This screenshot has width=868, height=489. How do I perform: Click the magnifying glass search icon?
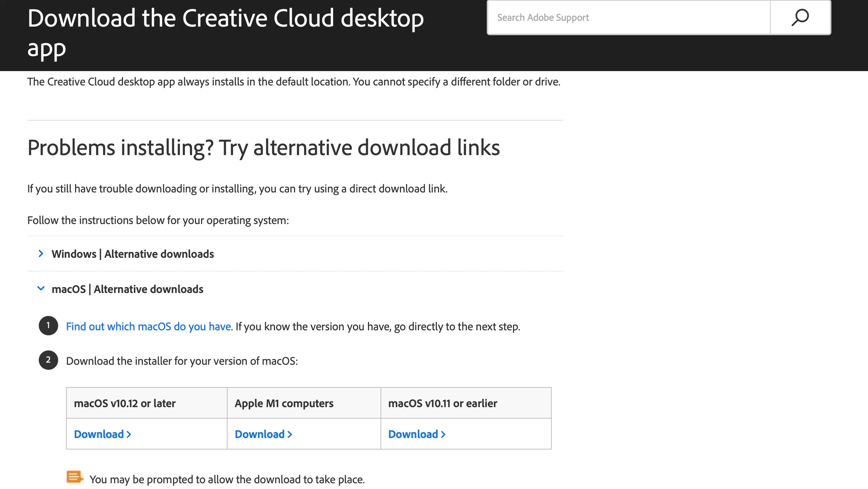pos(800,18)
